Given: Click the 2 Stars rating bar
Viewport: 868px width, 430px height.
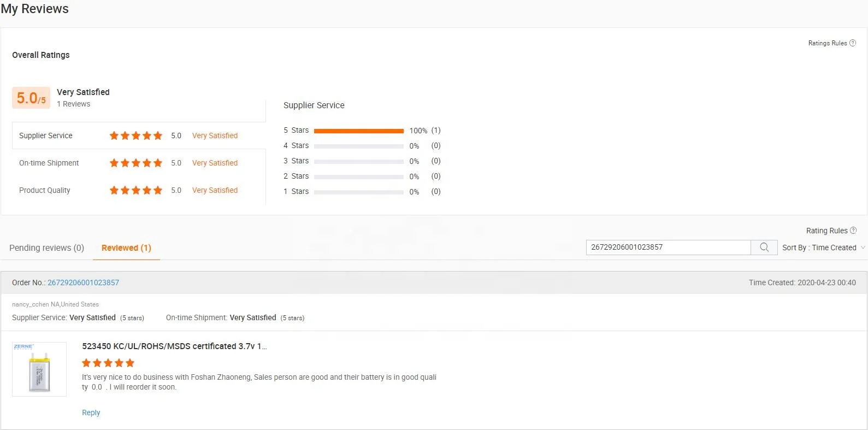Looking at the screenshot, I should [x=359, y=176].
